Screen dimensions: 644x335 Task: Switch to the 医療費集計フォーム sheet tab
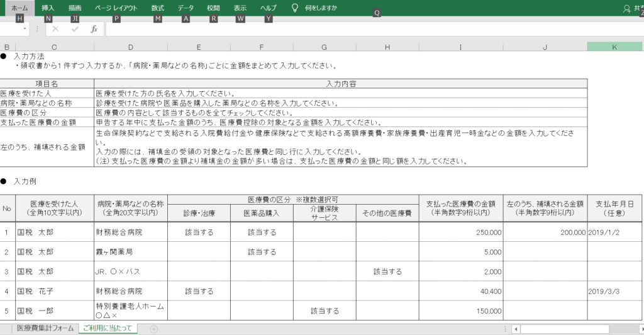point(45,329)
